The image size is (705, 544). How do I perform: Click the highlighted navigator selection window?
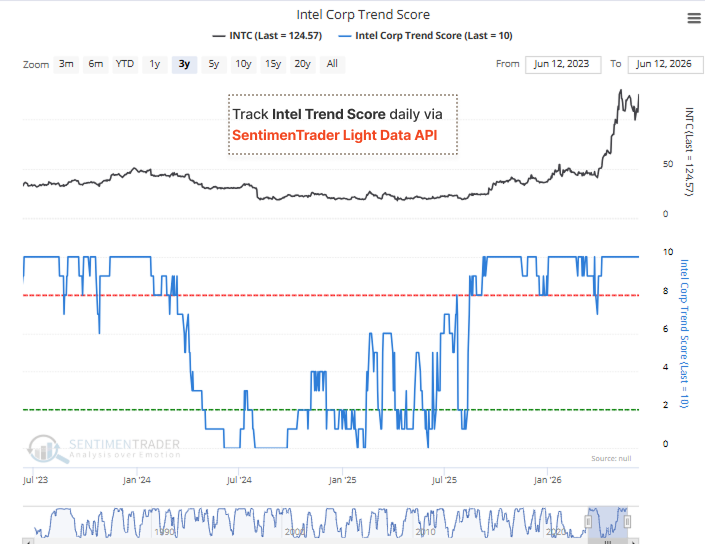point(608,522)
